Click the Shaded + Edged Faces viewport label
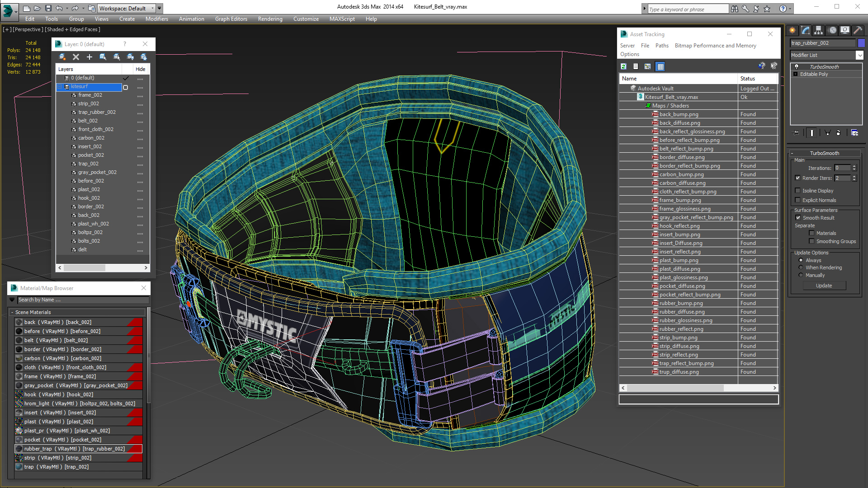Viewport: 868px width, 488px height. pos(72,29)
